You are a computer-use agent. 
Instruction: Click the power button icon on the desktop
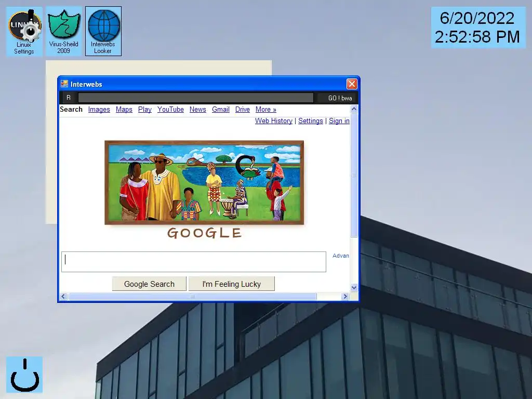click(24, 375)
